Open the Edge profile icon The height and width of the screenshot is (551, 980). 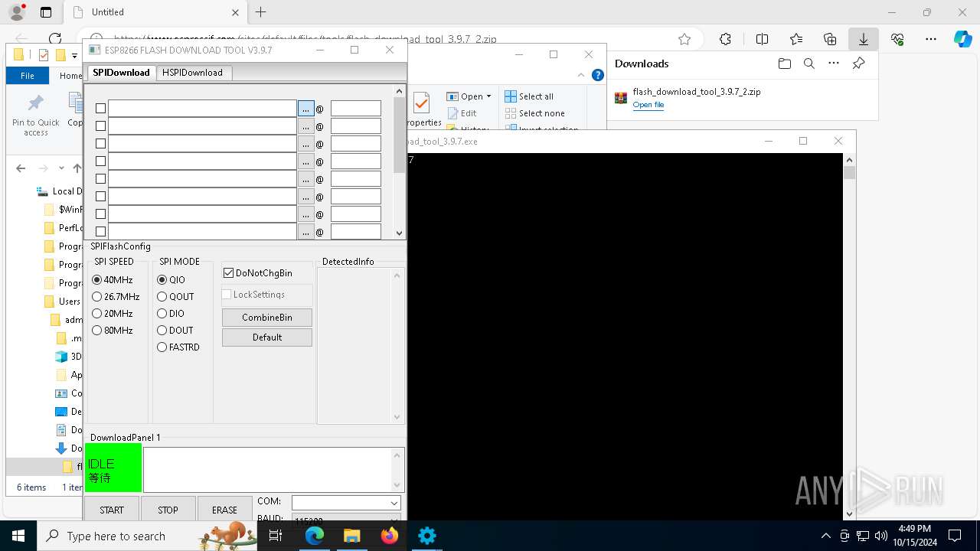coord(17,12)
